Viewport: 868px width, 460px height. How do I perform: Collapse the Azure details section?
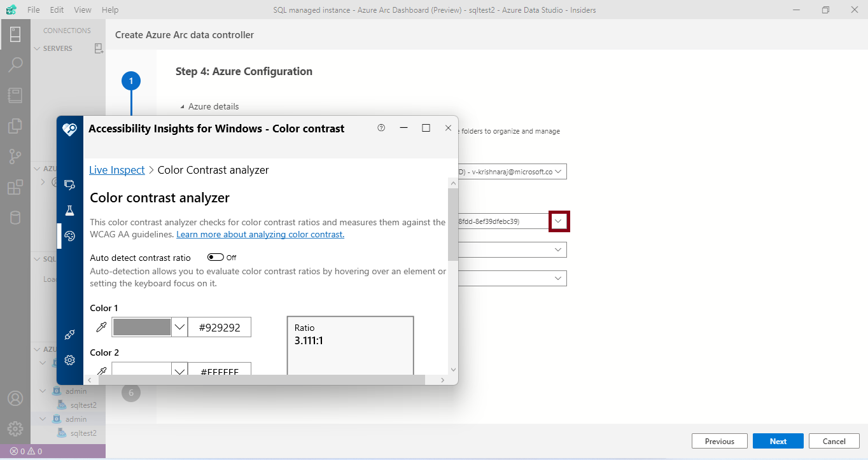point(181,106)
